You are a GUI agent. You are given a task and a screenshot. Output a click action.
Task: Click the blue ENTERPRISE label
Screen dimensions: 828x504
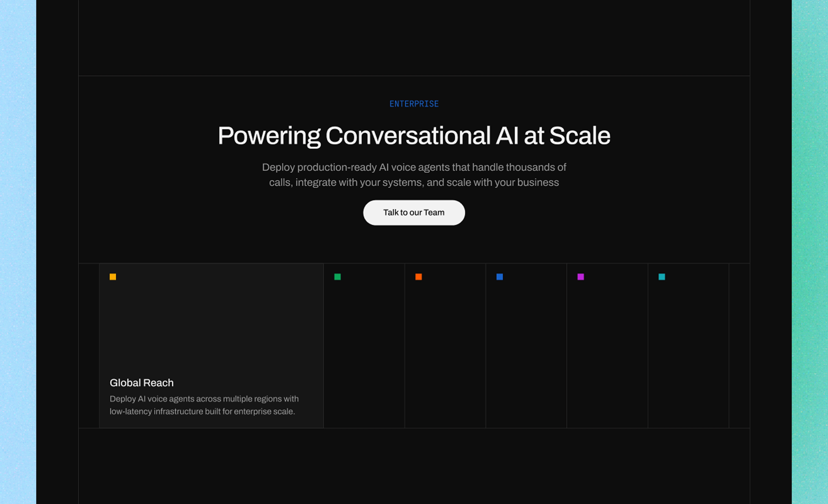tap(414, 104)
